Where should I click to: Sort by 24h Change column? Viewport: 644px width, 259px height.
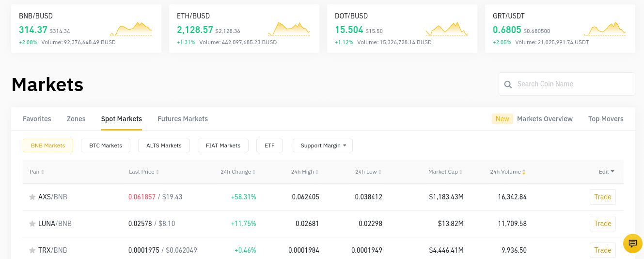[238, 172]
